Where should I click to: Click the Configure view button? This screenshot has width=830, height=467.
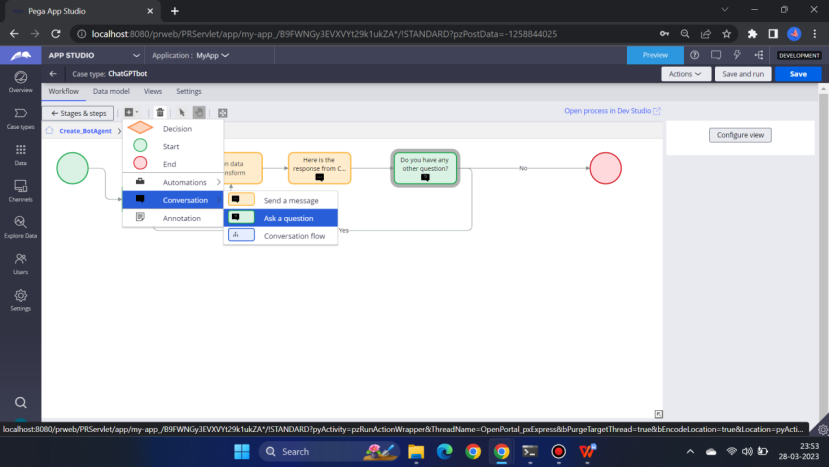click(740, 135)
